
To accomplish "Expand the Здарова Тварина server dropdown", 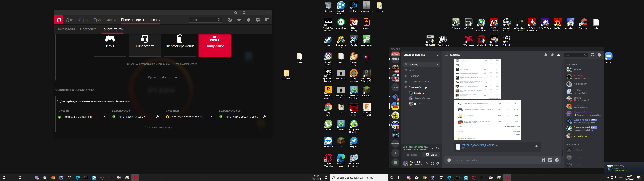I will click(438, 55).
